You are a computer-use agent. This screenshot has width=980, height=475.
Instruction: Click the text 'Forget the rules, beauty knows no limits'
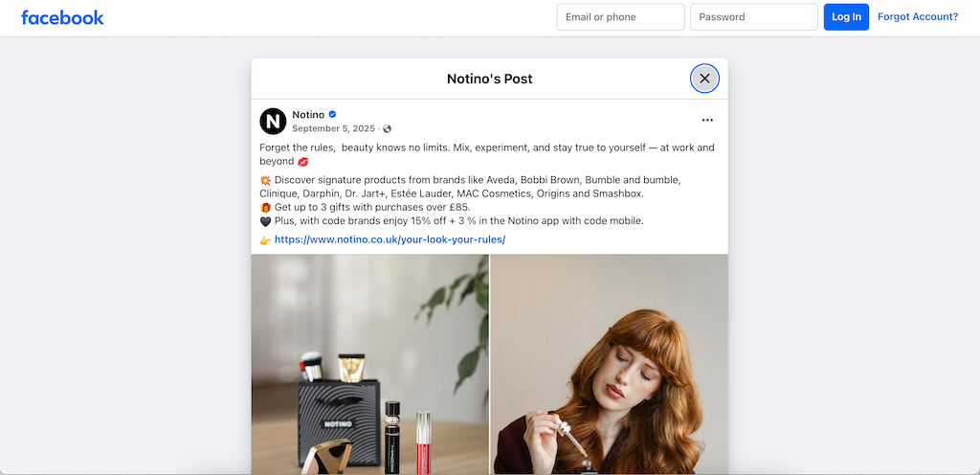[353, 147]
